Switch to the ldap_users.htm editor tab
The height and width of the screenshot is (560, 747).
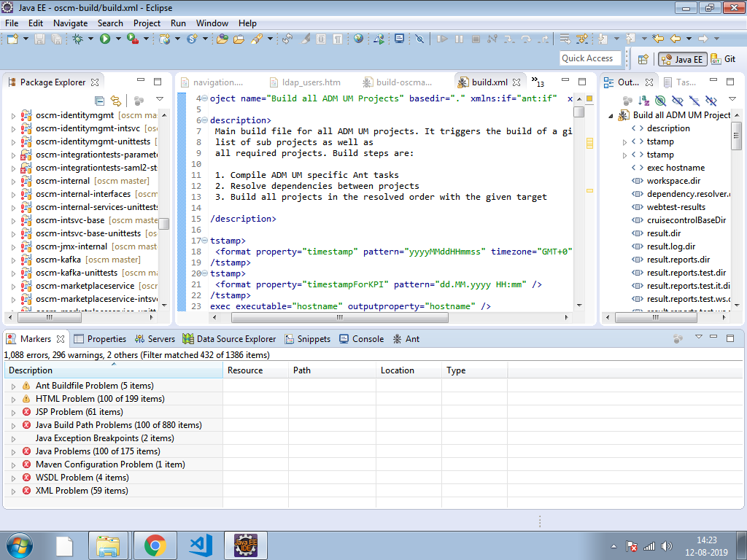click(306, 82)
